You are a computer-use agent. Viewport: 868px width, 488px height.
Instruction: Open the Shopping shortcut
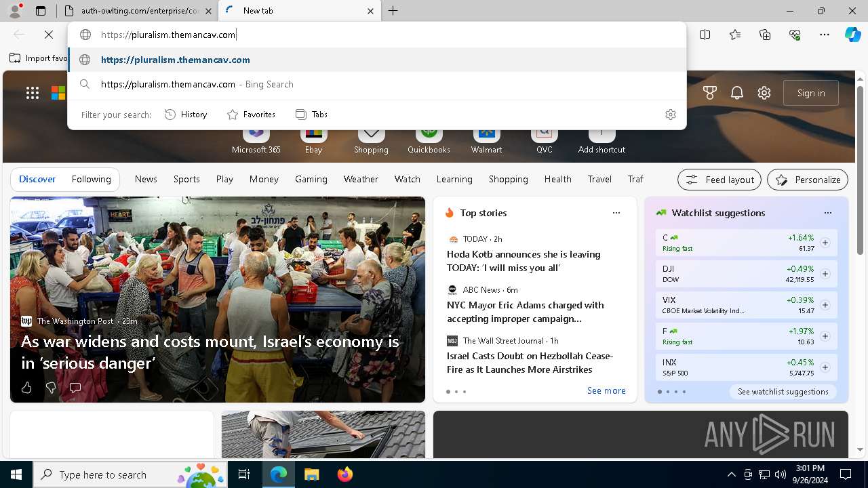[371, 141]
